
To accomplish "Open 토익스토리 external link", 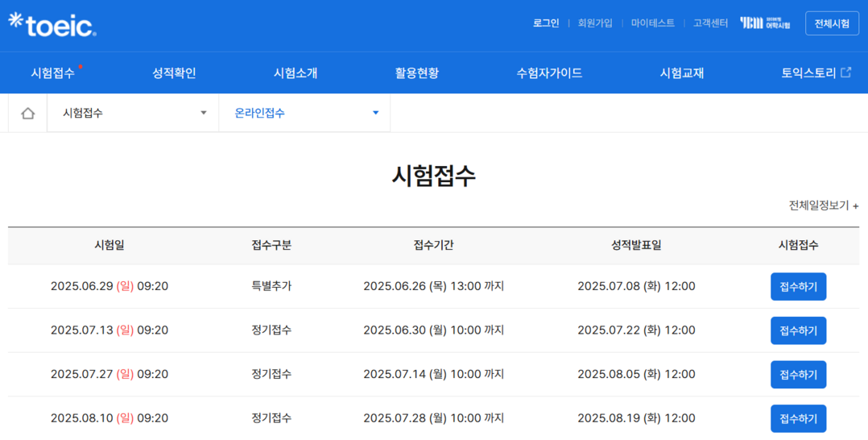I will pos(815,73).
